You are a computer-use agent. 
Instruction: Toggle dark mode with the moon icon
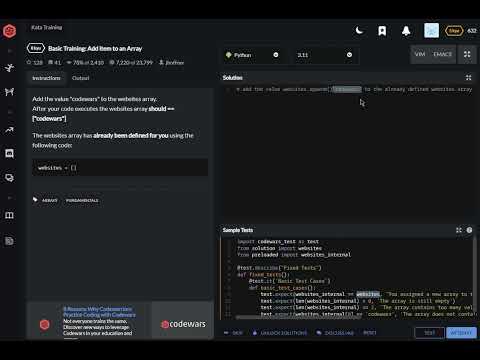point(359,31)
